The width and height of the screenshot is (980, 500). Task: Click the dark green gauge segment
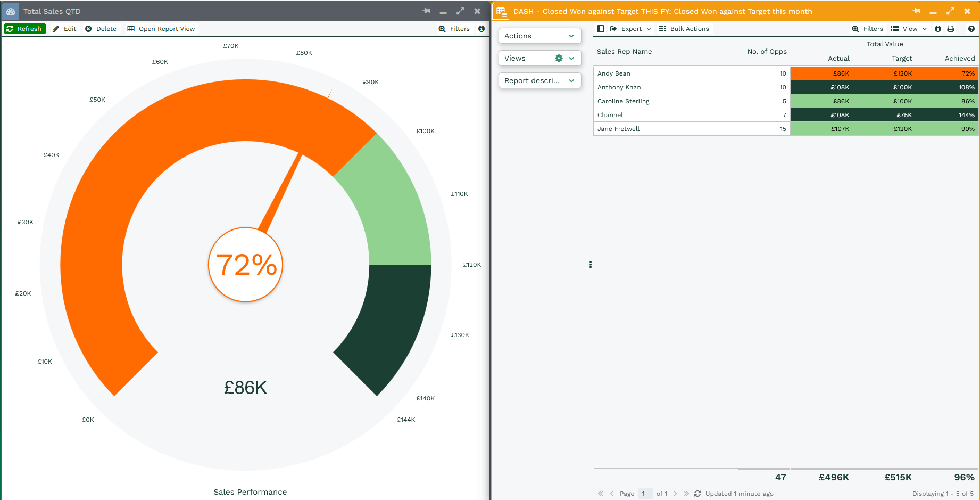coord(393,319)
